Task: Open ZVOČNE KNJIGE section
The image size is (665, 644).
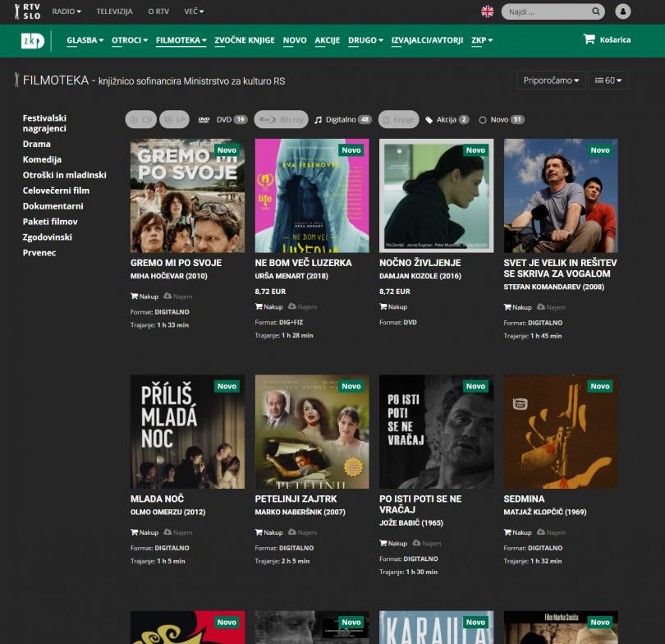Action: click(245, 40)
